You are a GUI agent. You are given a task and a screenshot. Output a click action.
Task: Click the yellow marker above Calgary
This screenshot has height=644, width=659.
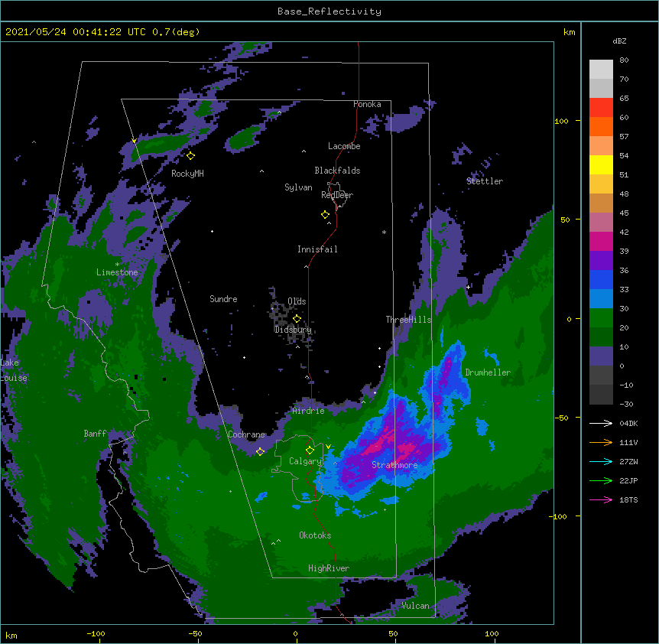click(310, 450)
